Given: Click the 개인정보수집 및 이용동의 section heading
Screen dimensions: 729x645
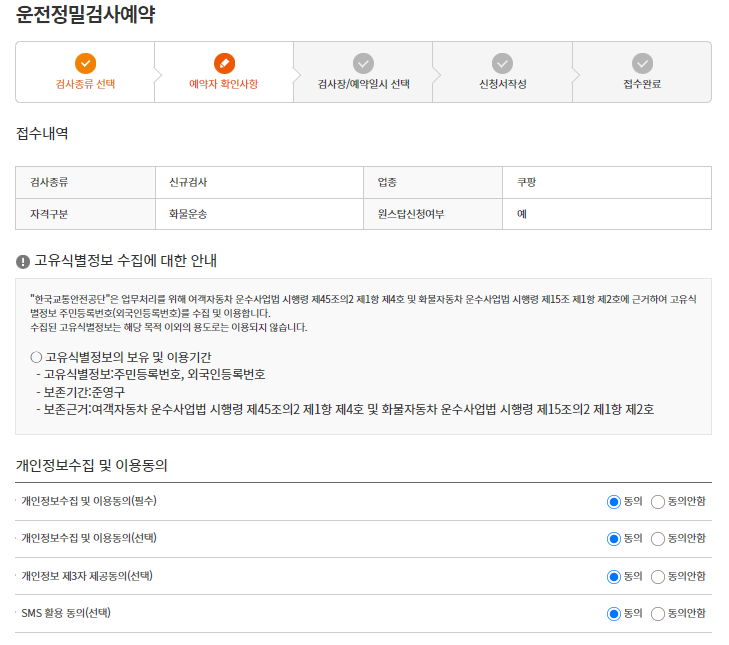Looking at the screenshot, I should [x=92, y=465].
